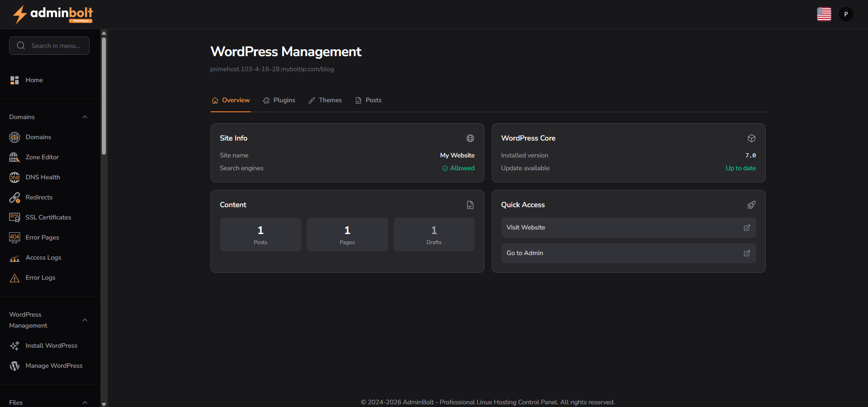This screenshot has width=868, height=407.
Task: Click the sidebar scroll up arrow
Action: pos(104,33)
